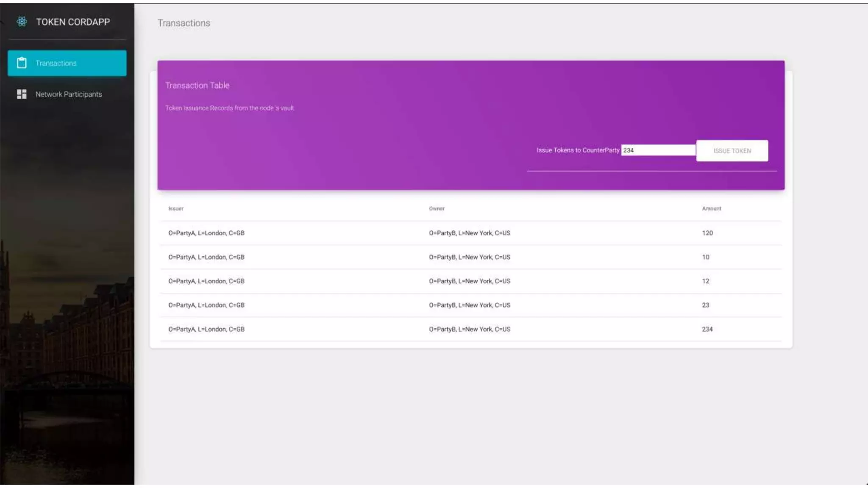
Task: Select the row with amount 12
Action: coord(470,281)
